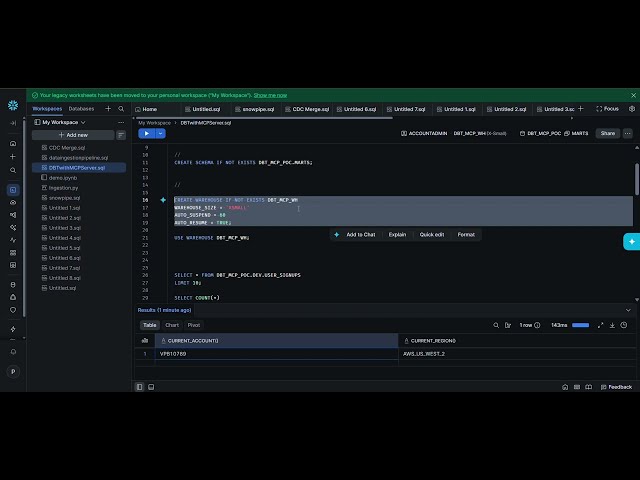
Task: Open Home from the left navigation rail
Action: (13, 144)
